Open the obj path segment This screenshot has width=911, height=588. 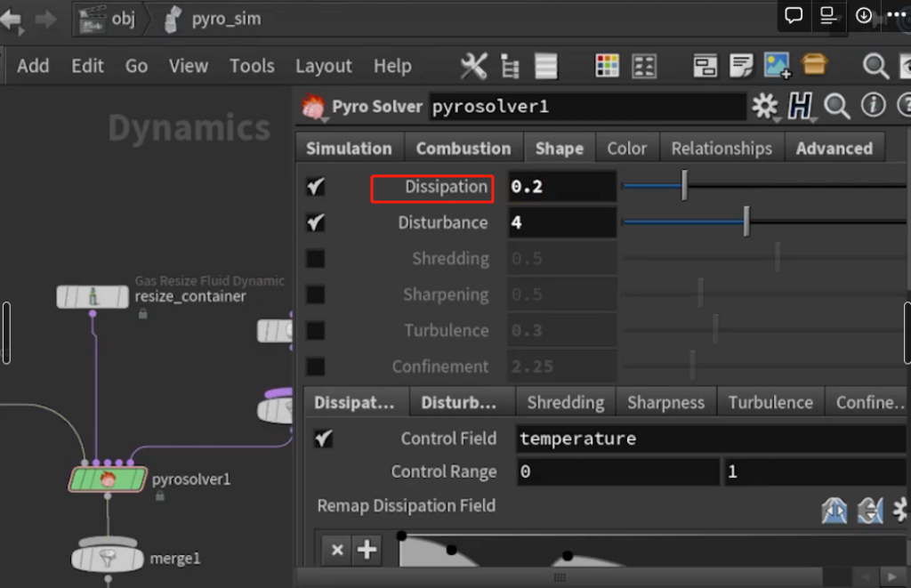point(108,20)
